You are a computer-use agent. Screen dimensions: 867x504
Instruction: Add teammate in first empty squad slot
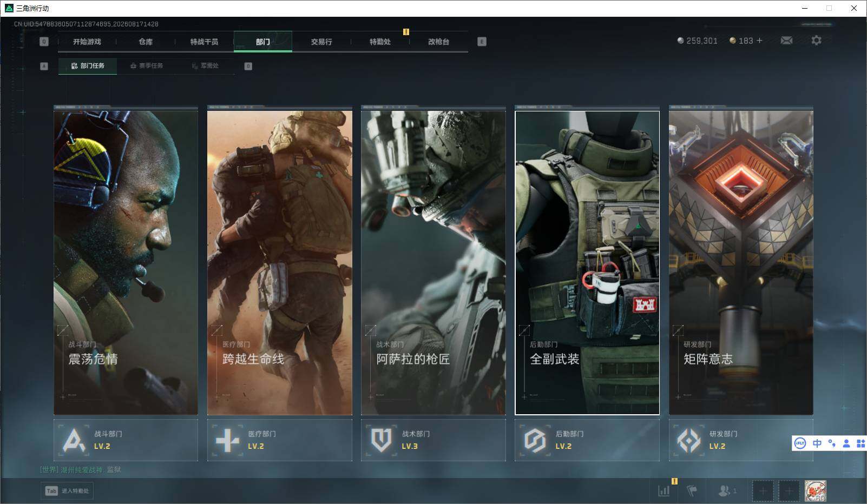[x=763, y=491]
